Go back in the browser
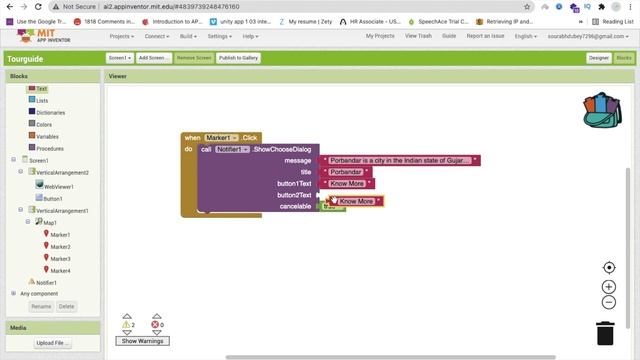The width and height of the screenshot is (640, 360). point(10,7)
